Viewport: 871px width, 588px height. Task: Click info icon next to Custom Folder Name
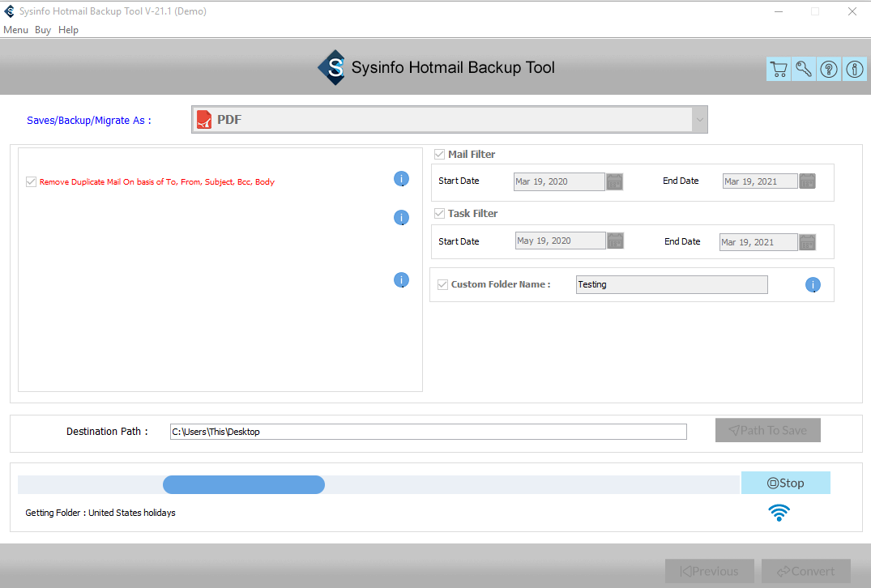pyautogui.click(x=813, y=285)
